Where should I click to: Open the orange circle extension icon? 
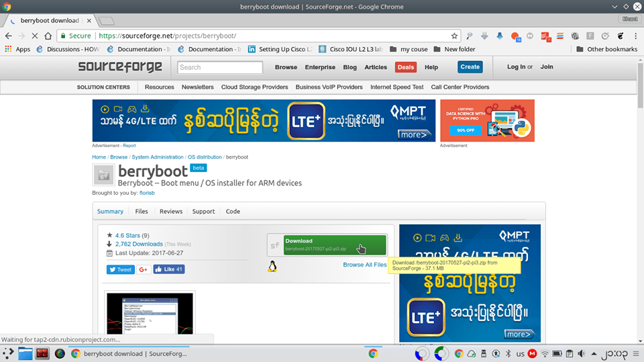point(515,36)
